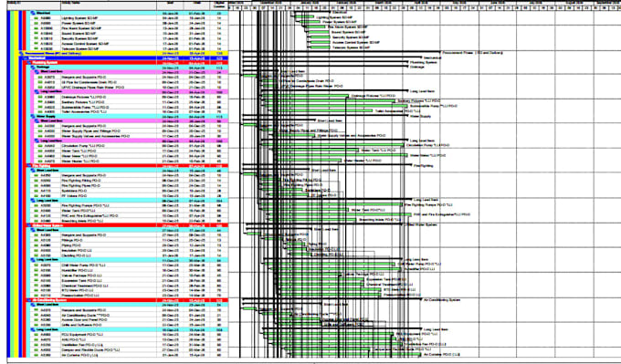
Task: Click the activity icon of UPVC Drainage Pipes Rain Water
Action: pos(40,87)
